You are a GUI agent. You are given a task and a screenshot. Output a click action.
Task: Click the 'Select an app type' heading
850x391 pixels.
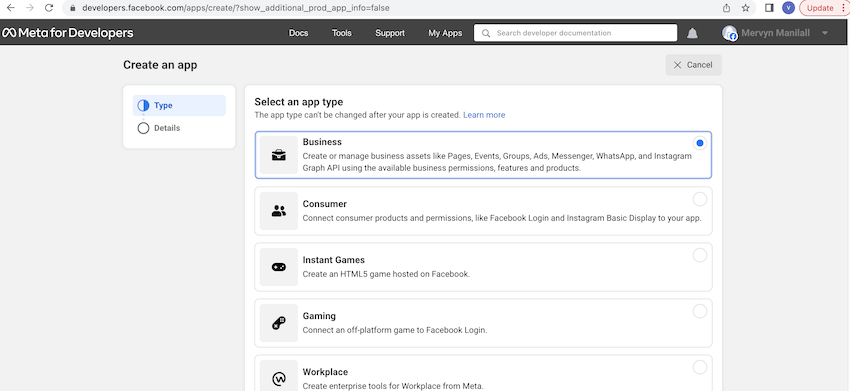pos(299,102)
